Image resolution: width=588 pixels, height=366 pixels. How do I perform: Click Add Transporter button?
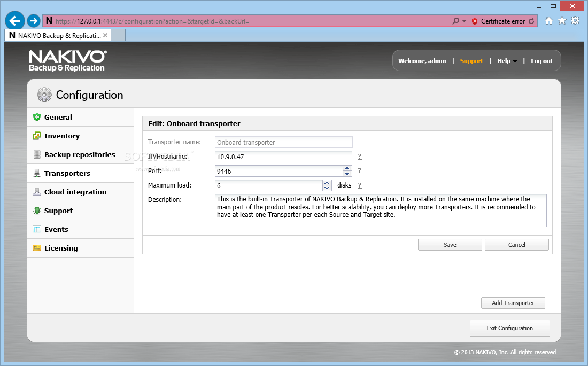513,303
